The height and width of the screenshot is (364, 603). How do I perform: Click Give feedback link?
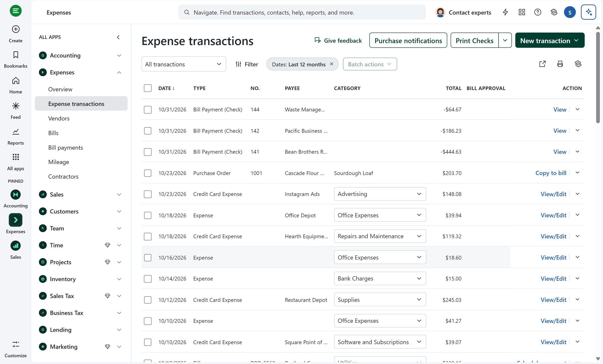point(338,40)
